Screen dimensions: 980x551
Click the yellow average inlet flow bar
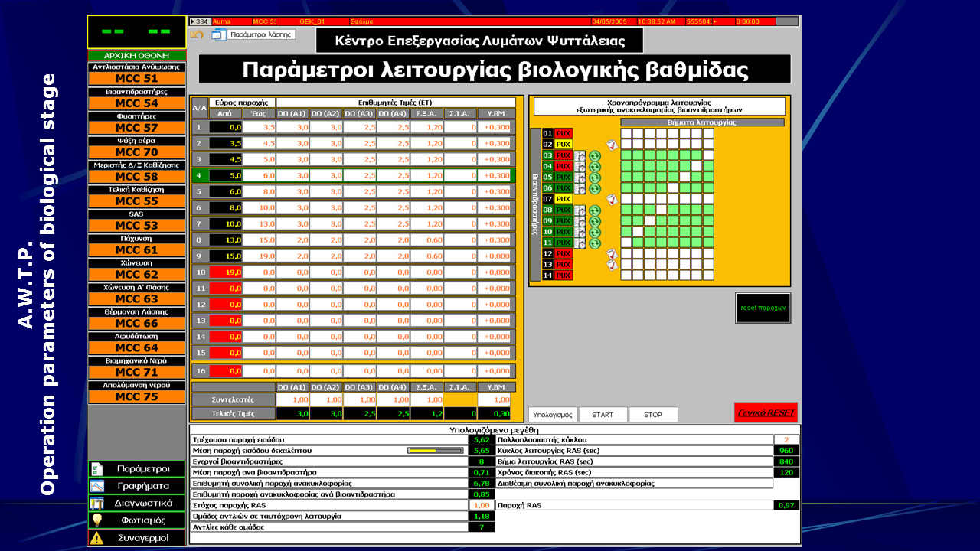[x=435, y=451]
